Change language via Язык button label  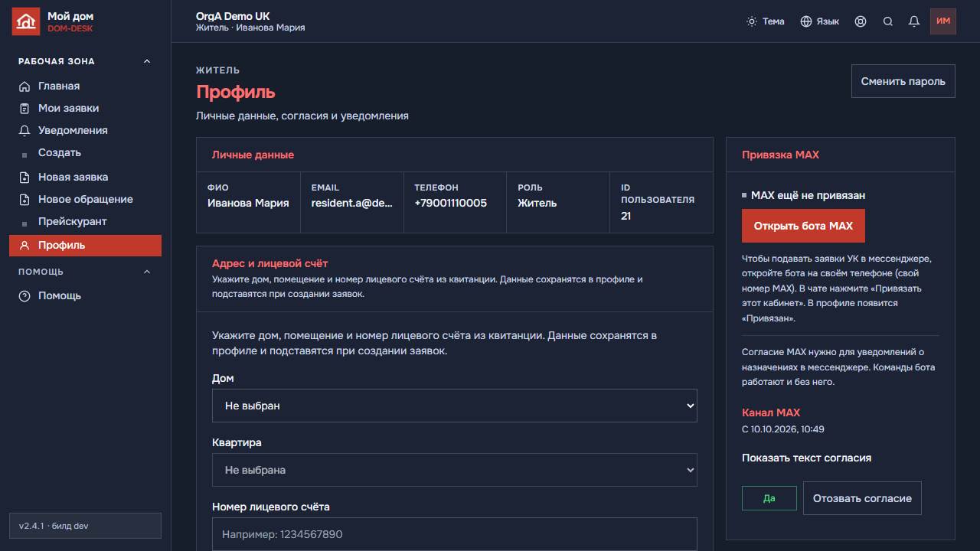pyautogui.click(x=828, y=21)
